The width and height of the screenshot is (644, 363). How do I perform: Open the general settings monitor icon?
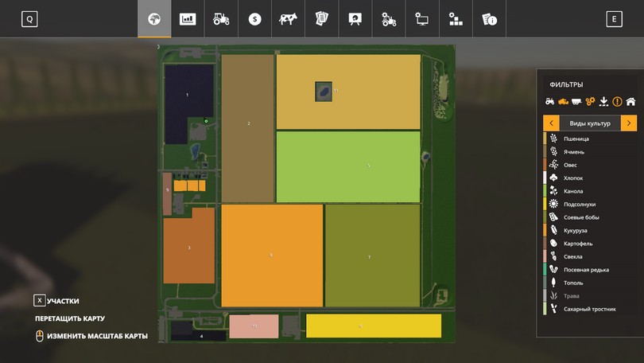[x=422, y=20]
